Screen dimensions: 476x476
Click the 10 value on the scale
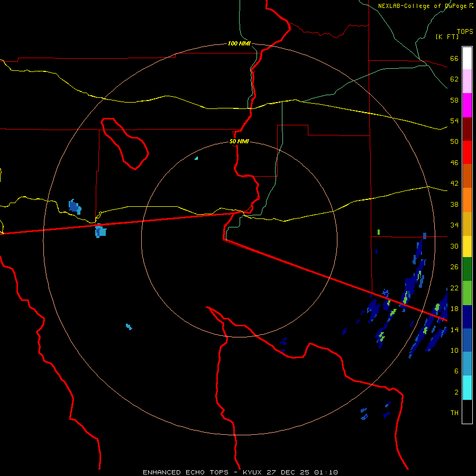pos(454,350)
